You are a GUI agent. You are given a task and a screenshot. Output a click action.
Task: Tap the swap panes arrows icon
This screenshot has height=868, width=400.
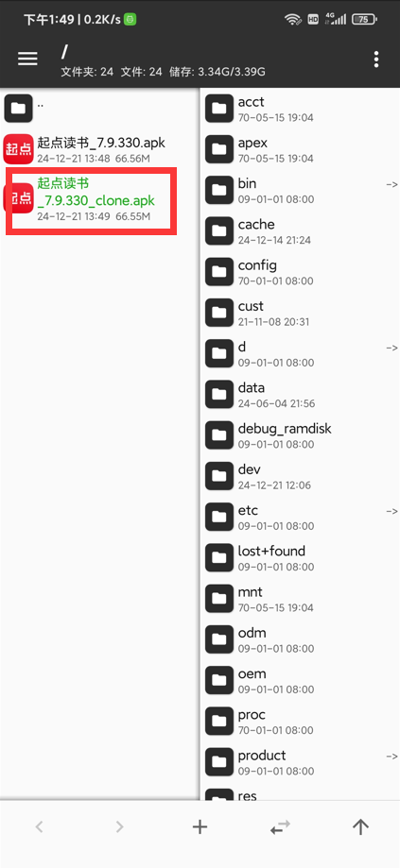click(x=280, y=827)
